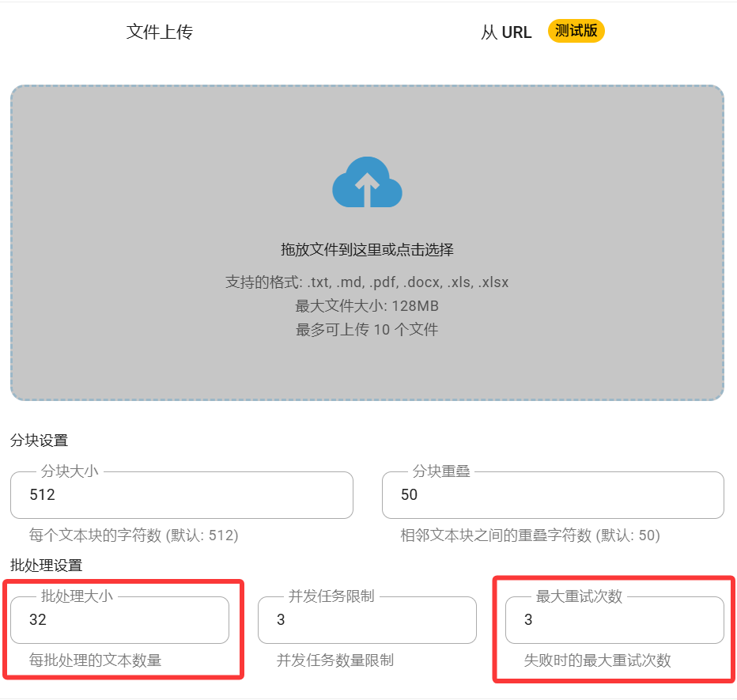Click the 最多可上传 10 个文件 text
The width and height of the screenshot is (737, 700).
coord(366,330)
